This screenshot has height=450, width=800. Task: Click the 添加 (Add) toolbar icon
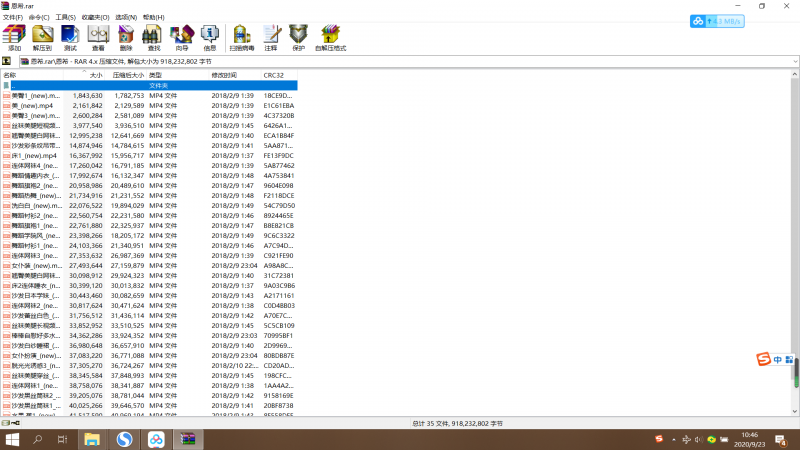coord(14,38)
